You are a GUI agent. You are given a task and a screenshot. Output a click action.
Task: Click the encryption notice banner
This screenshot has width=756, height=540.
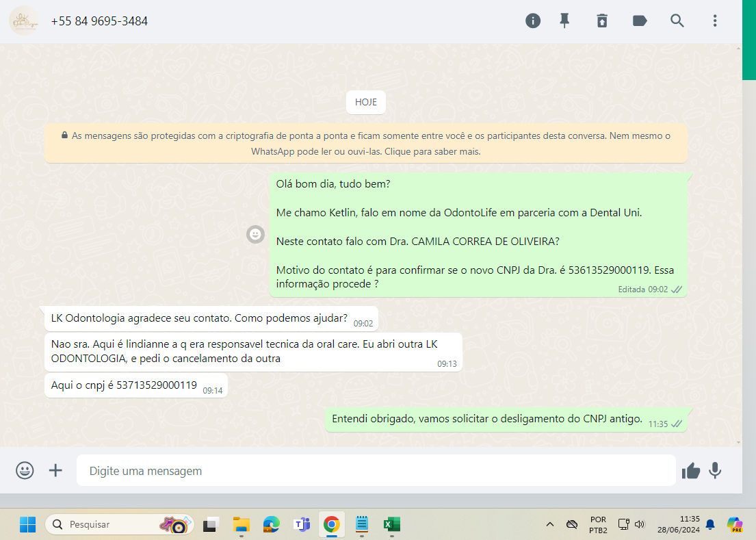coord(366,144)
